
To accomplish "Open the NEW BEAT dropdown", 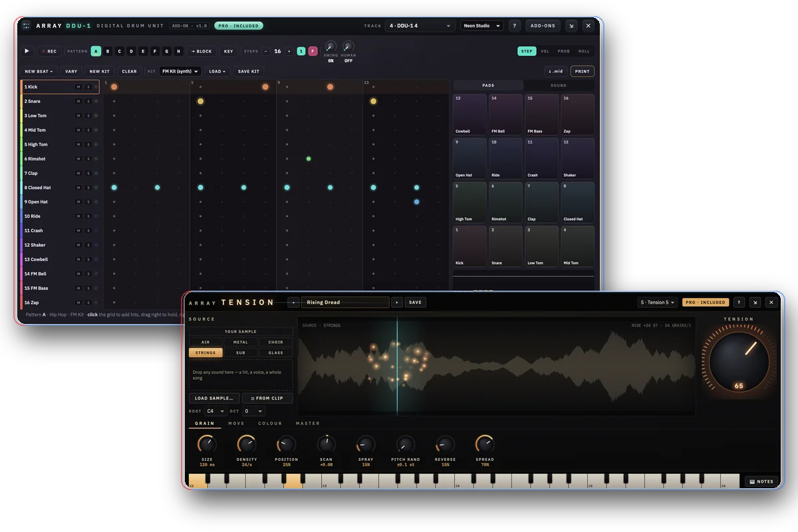I will coord(39,71).
